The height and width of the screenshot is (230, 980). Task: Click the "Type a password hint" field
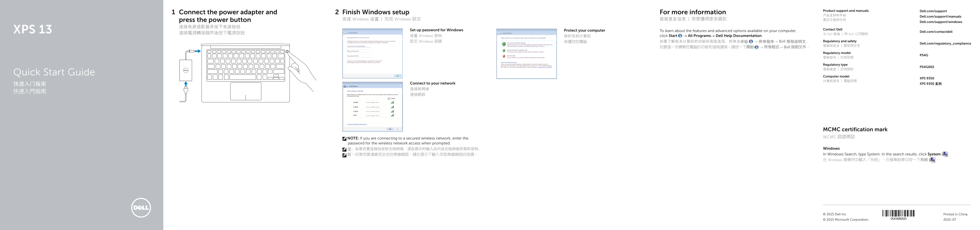(359, 58)
